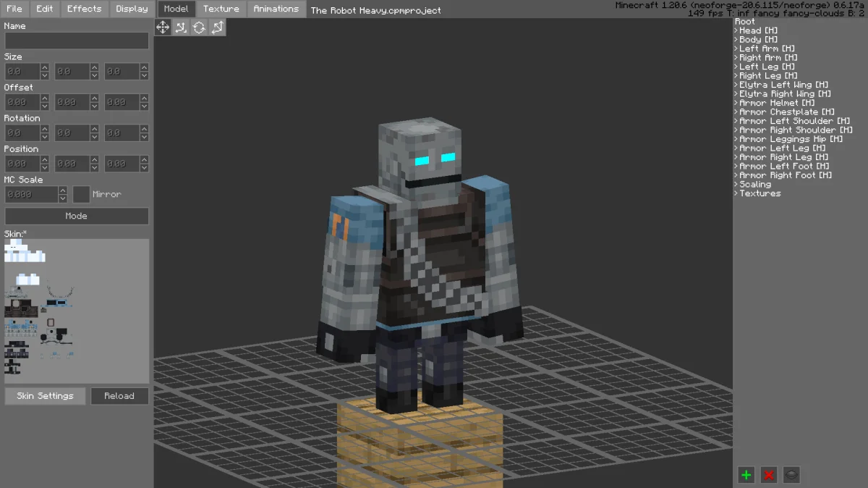This screenshot has width=868, height=488.
Task: Increase Offset Z with its up arrow
Action: tap(144, 98)
